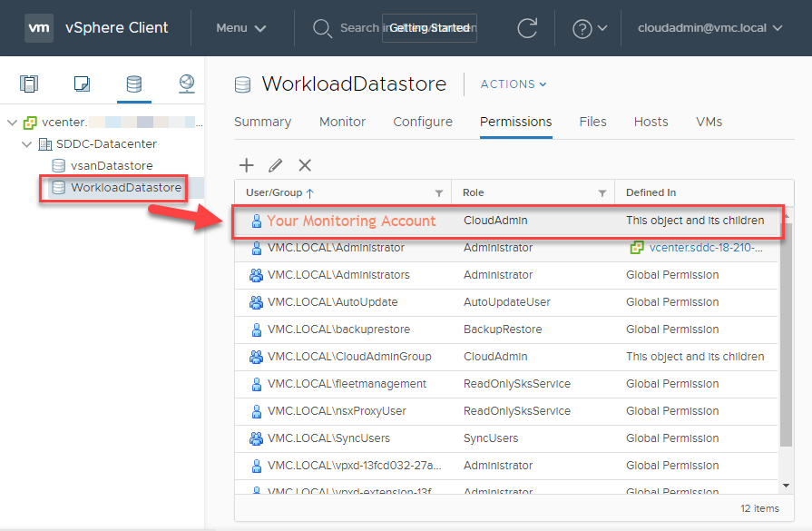Open the Files tab

[592, 122]
